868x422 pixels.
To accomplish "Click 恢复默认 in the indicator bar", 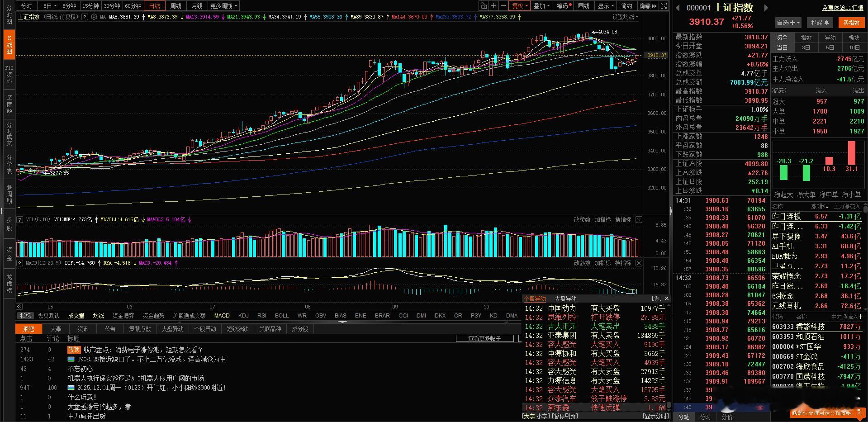I will tap(48, 316).
